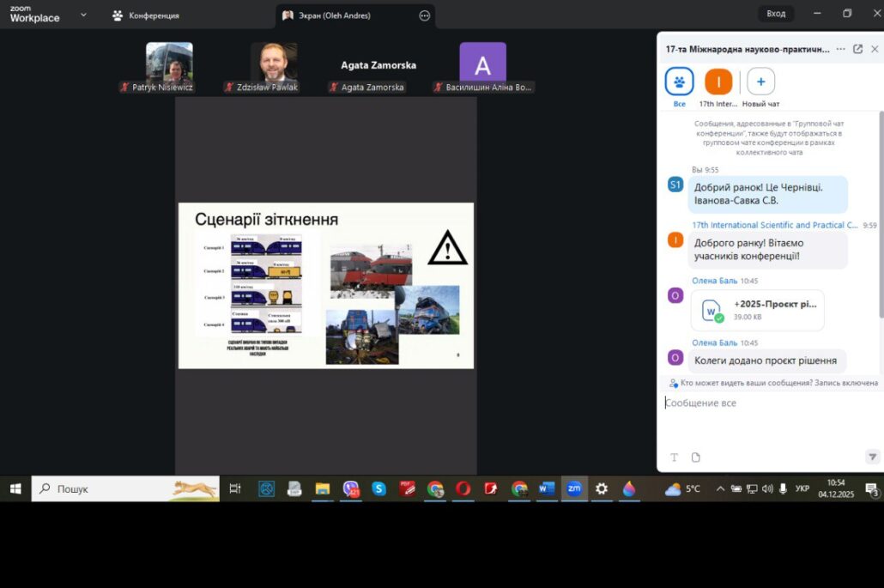Image resolution: width=884 pixels, height=588 pixels.
Task: Switch to the 'Экран (Oleh Andres)' tab
Action: [336, 15]
